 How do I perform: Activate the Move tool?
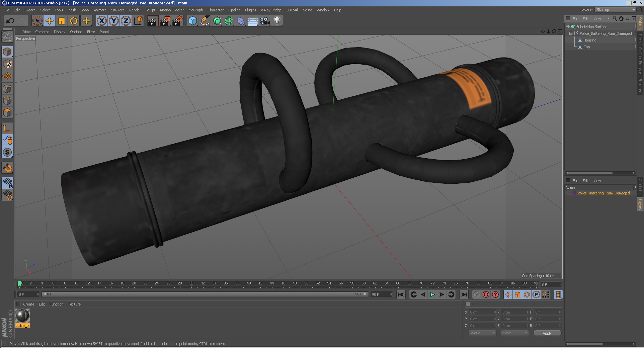coord(49,21)
